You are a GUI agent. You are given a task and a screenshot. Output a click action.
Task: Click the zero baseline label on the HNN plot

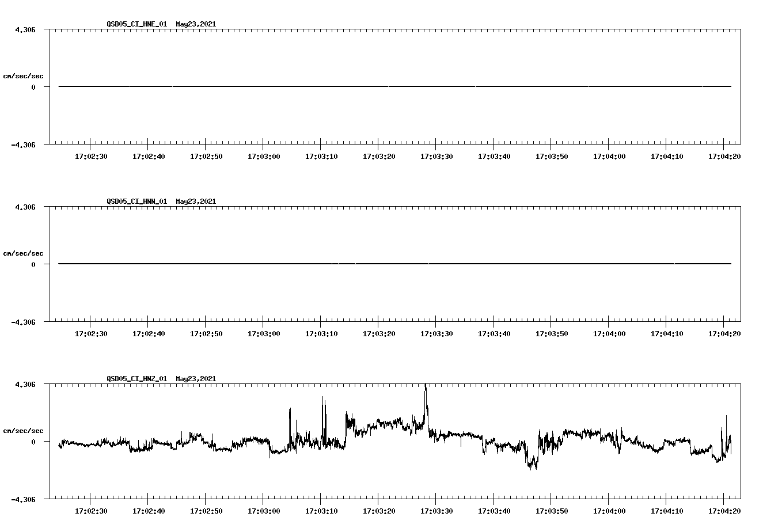tap(35, 265)
